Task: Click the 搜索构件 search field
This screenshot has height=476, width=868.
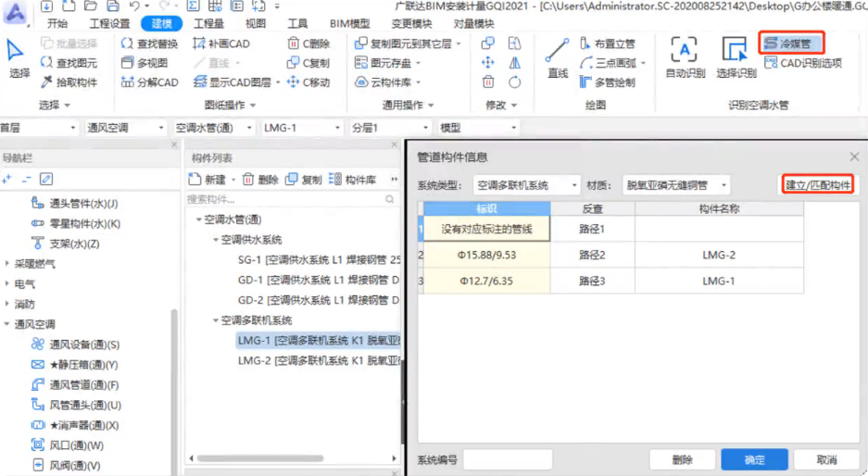Action: point(291,199)
